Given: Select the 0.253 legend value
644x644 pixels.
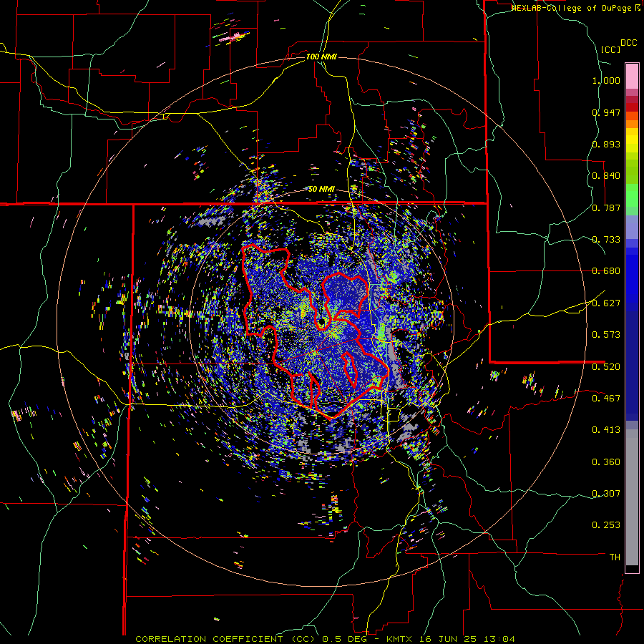Looking at the screenshot, I should 606,525.
